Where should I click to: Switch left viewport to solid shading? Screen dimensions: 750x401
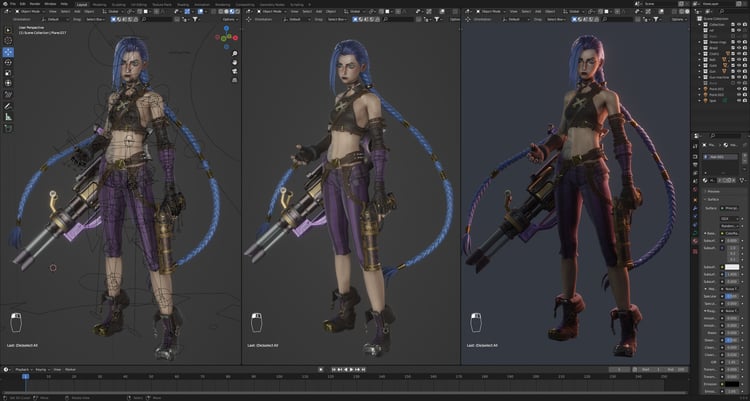point(226,11)
